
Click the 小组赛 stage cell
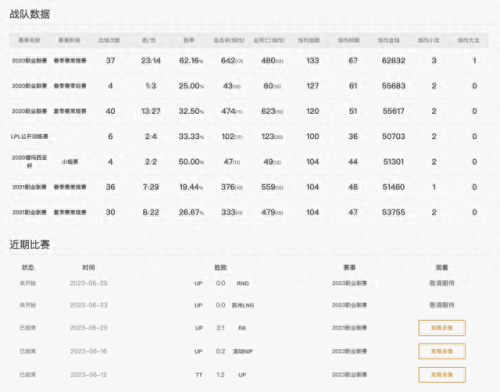tap(70, 162)
